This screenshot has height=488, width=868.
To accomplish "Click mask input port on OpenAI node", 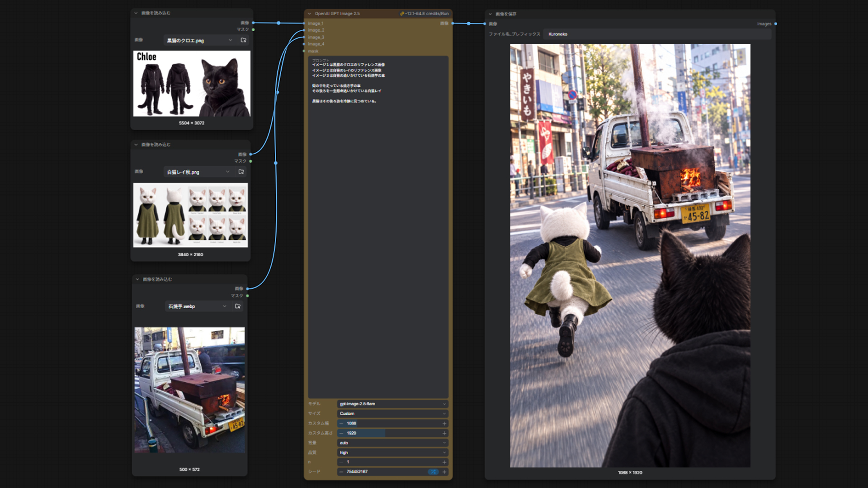I will [304, 51].
